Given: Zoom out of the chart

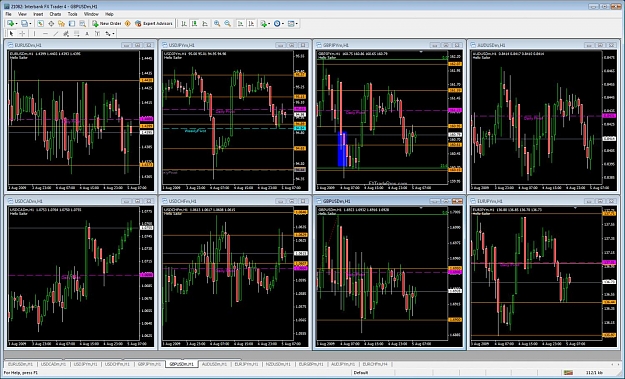Looking at the screenshot, I should [227, 24].
